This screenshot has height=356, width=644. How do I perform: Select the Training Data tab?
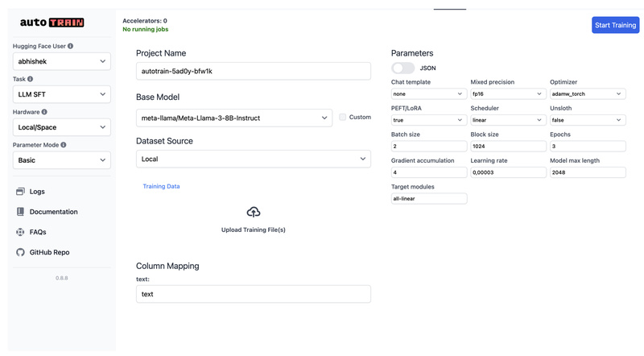pos(161,186)
